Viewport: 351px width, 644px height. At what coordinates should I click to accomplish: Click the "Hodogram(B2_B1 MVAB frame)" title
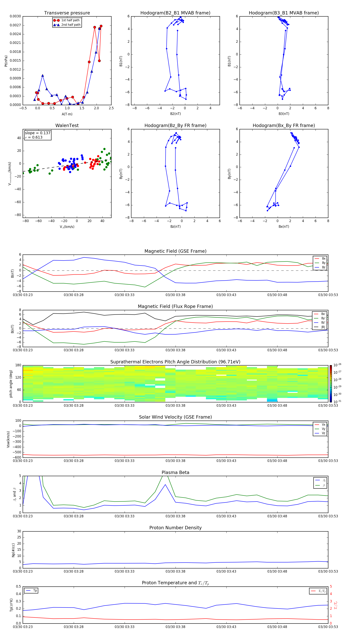click(175, 13)
